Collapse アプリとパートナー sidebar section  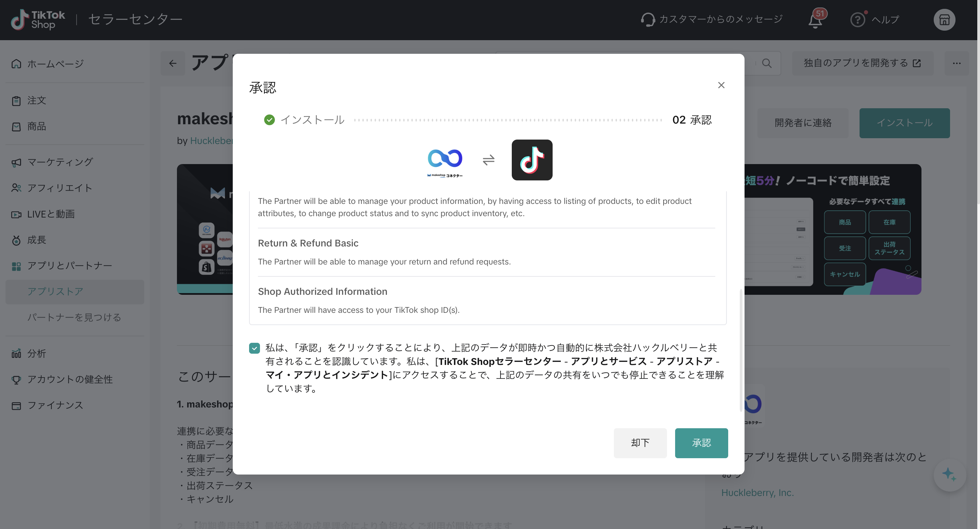[x=70, y=266]
